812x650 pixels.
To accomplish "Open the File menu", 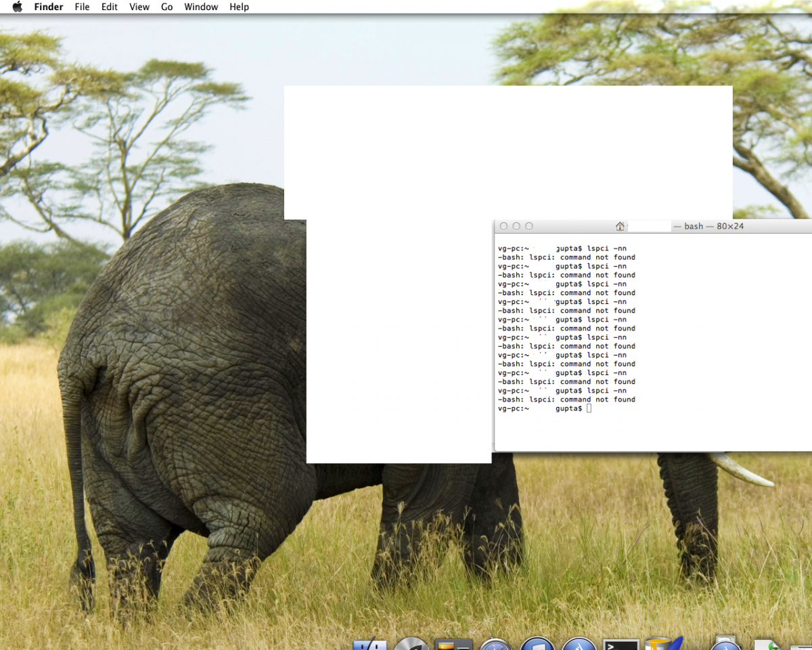I will pyautogui.click(x=82, y=7).
